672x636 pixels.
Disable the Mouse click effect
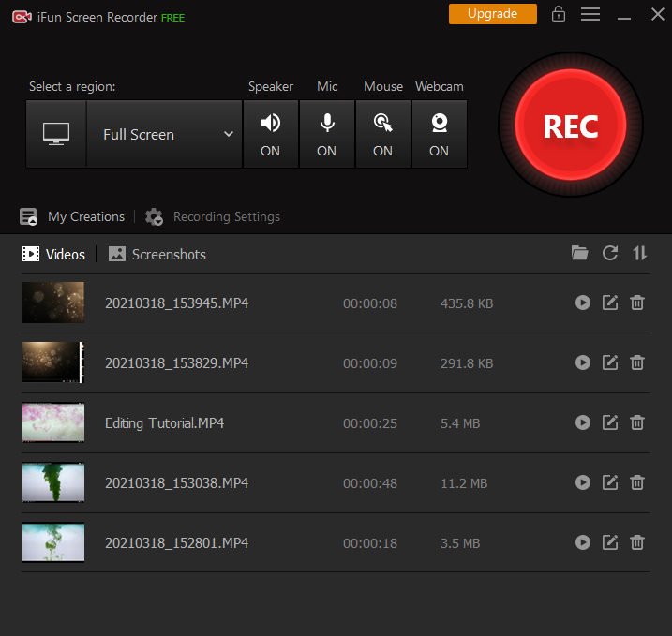[x=382, y=134]
